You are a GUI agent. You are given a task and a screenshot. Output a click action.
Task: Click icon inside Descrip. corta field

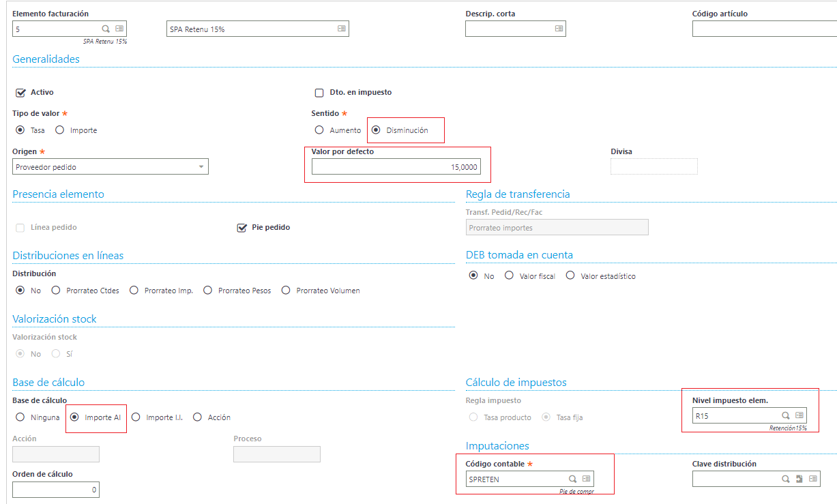coord(559,29)
